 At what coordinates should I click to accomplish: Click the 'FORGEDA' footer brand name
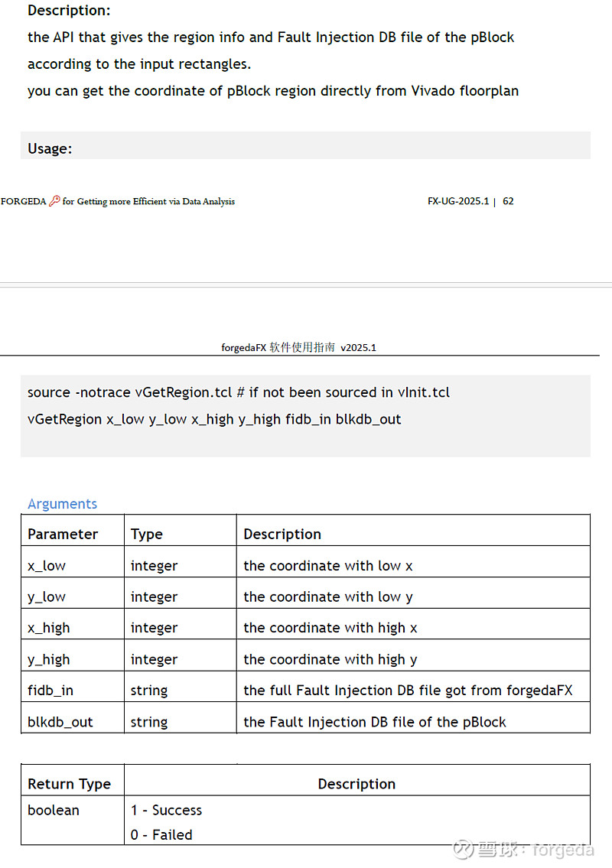click(x=23, y=201)
